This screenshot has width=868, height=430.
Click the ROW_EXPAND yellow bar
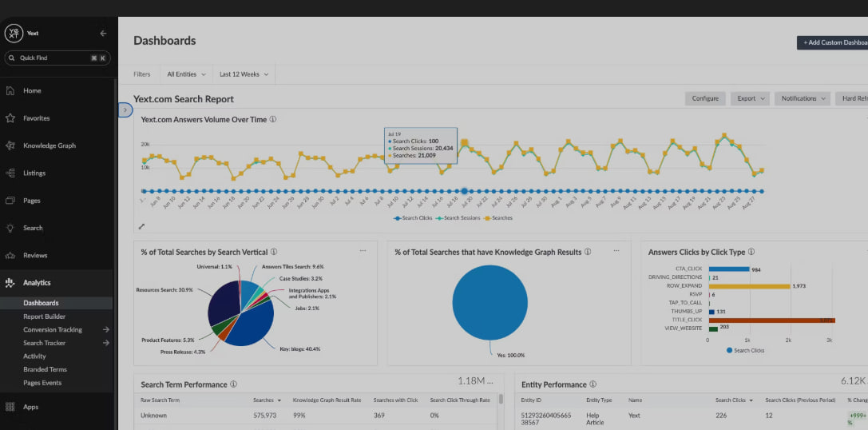(749, 286)
